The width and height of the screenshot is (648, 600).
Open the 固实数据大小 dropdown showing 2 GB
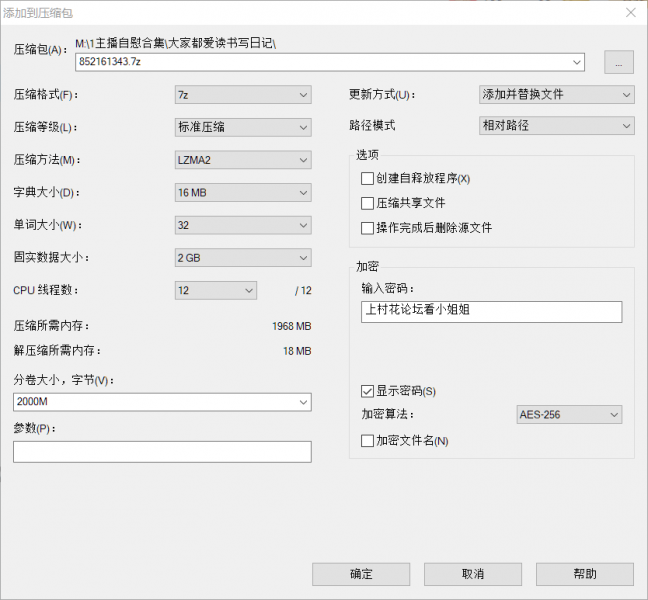point(243,258)
